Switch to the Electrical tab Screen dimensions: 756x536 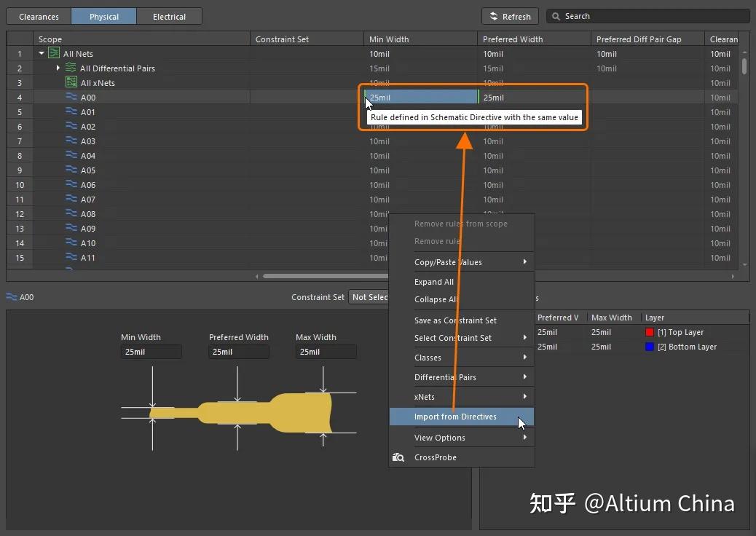coord(169,17)
